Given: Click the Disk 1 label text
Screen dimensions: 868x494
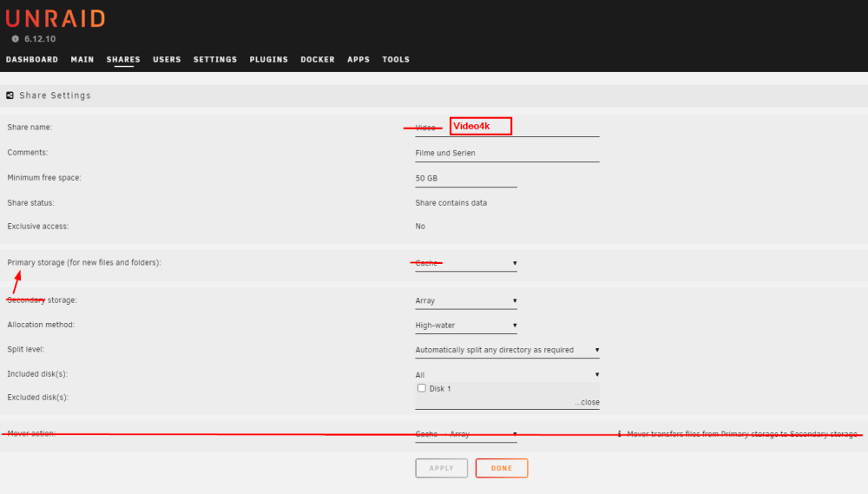Looking at the screenshot, I should coord(440,389).
